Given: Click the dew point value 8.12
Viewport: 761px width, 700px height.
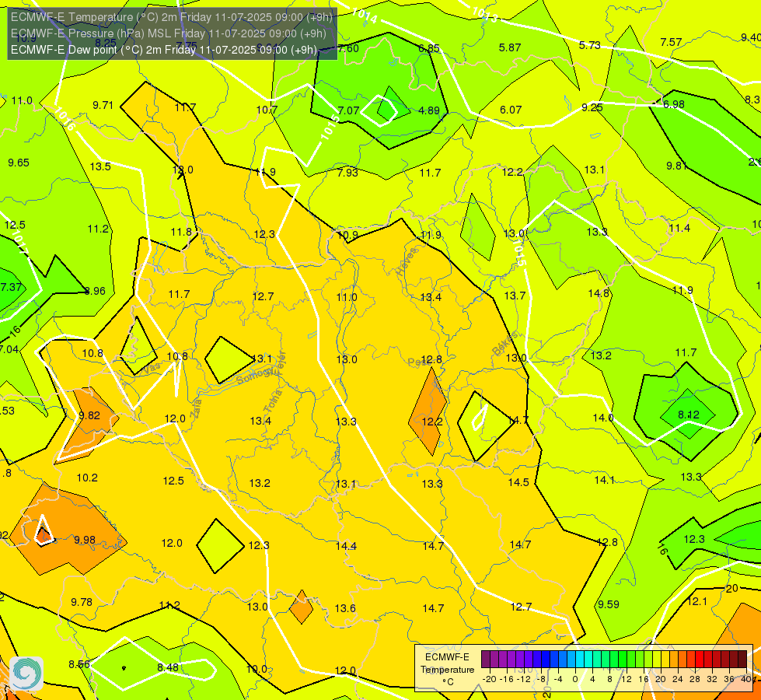Looking at the screenshot, I should point(689,415).
